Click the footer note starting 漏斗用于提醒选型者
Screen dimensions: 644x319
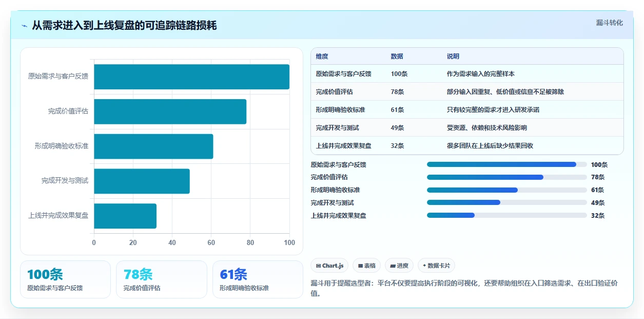coord(464,288)
